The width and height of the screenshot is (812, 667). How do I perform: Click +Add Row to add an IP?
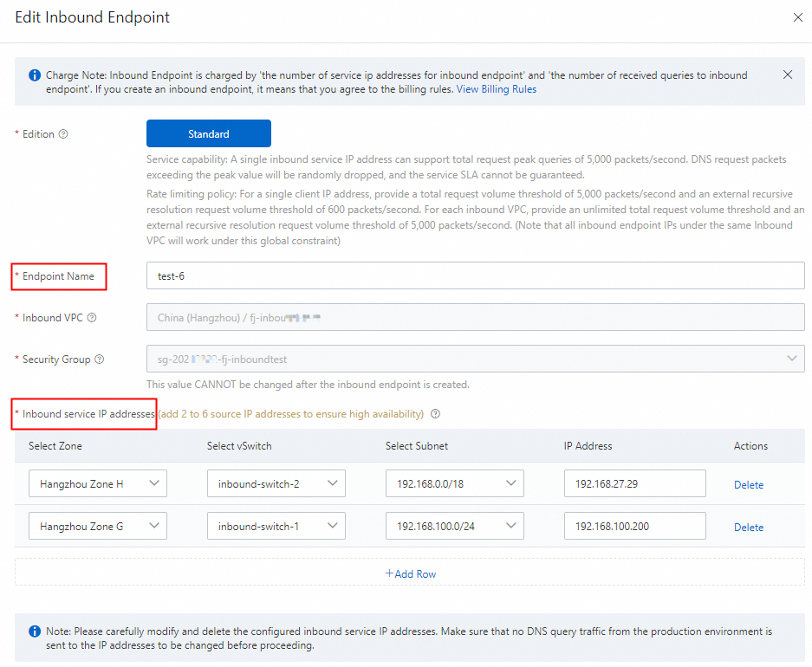point(410,573)
